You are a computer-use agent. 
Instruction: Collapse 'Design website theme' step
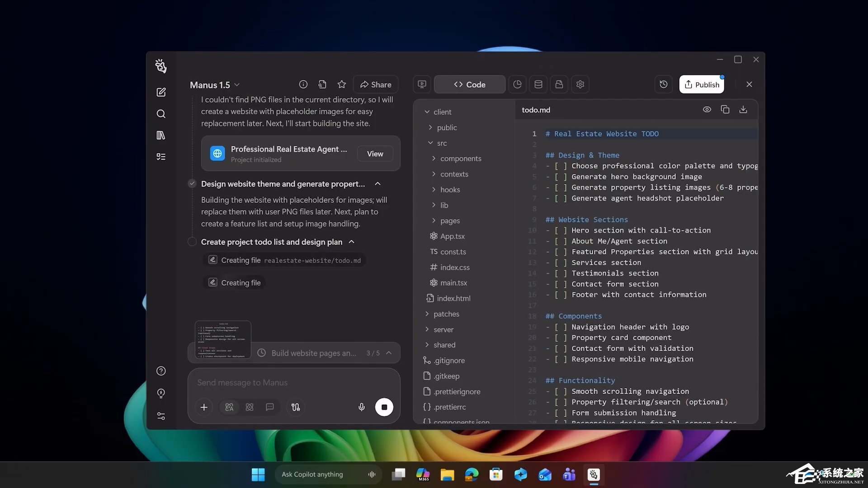coord(378,184)
